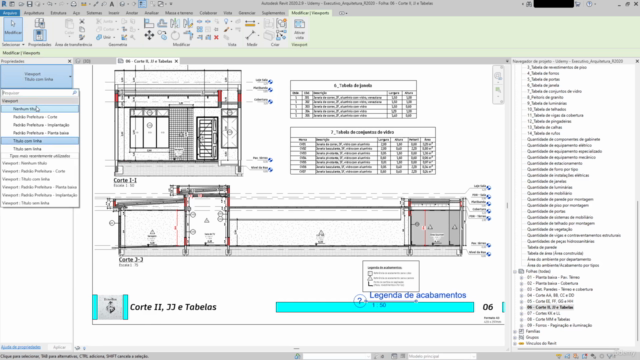
Task: Expand the Grupos tree node
Action: pos(515,338)
